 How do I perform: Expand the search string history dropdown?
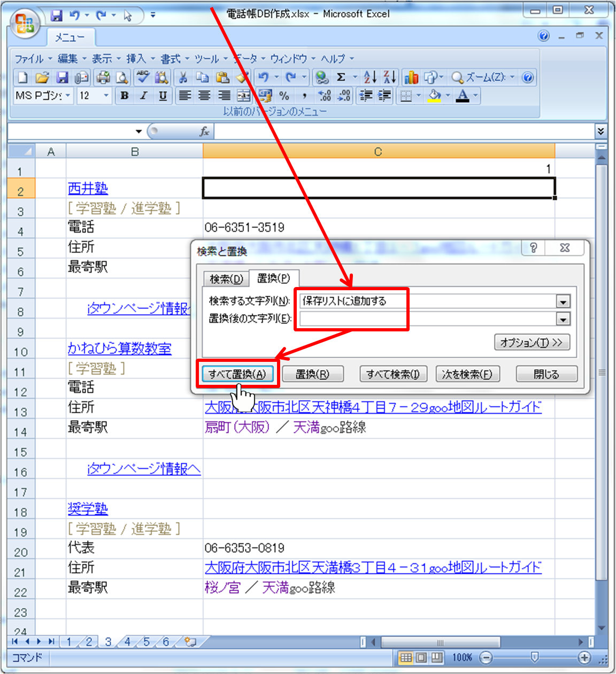(563, 301)
